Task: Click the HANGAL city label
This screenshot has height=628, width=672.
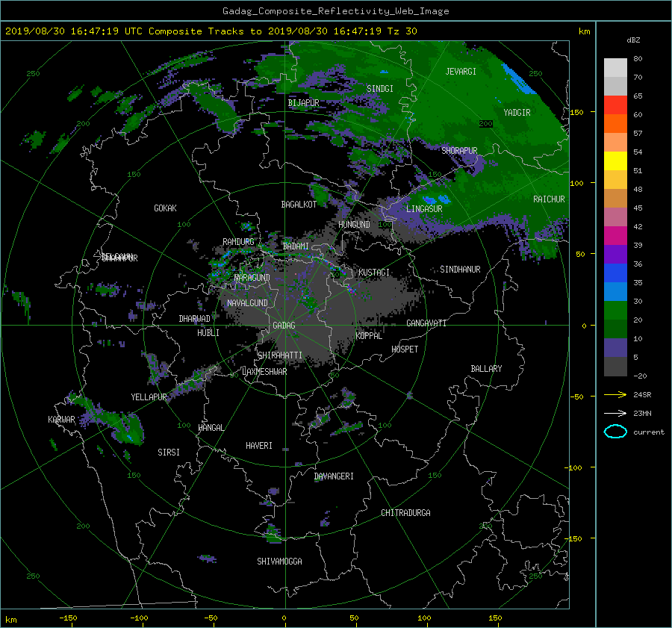Action: tap(211, 428)
